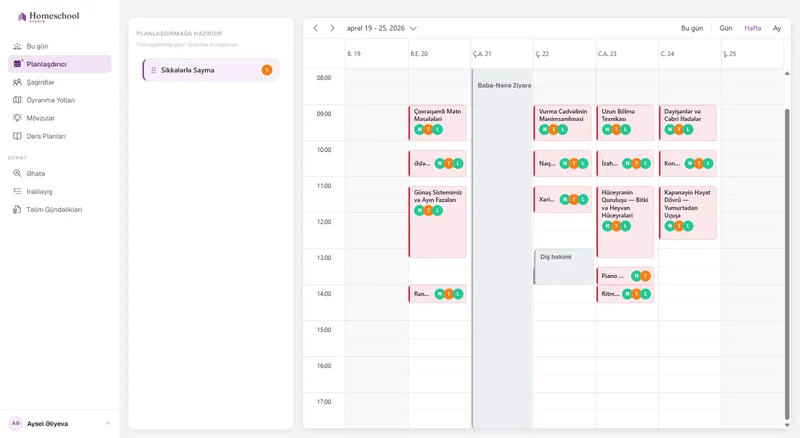800x438 pixels.
Task: Expand the aprel 19 - 25, 2026 date dropdown
Action: tap(413, 29)
